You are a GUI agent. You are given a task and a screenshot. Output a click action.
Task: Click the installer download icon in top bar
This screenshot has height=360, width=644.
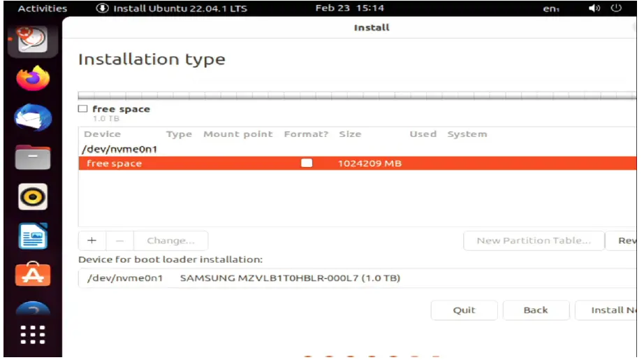pos(102,8)
